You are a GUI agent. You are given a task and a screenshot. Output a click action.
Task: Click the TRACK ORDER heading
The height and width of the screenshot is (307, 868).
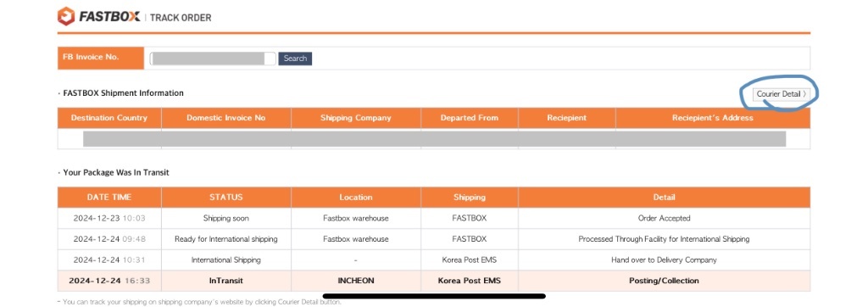pos(181,18)
